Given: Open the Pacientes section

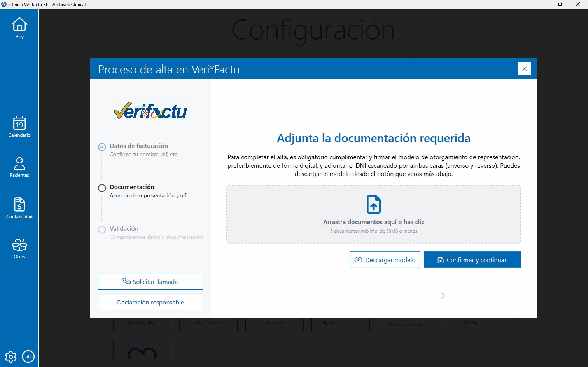Looking at the screenshot, I should click(x=19, y=167).
